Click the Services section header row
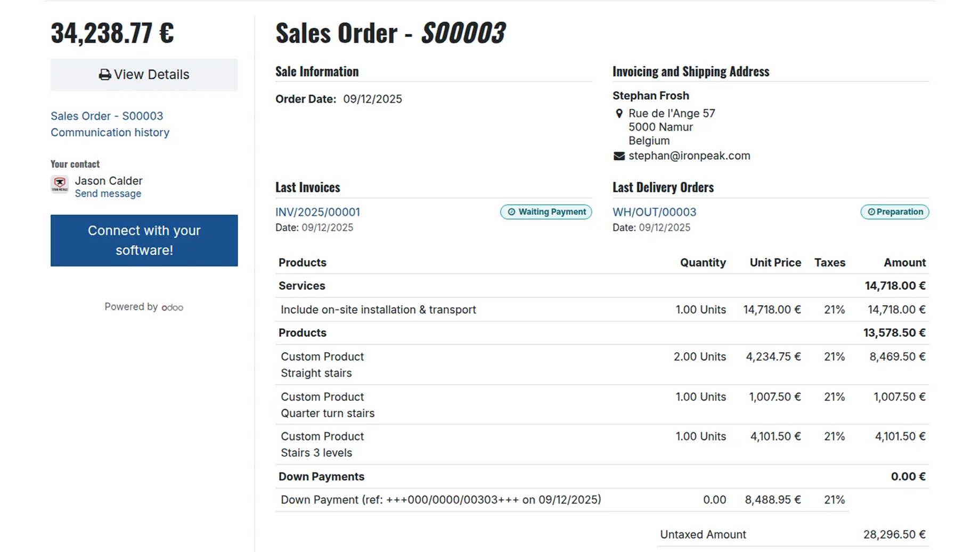The height and width of the screenshot is (552, 980). point(302,286)
